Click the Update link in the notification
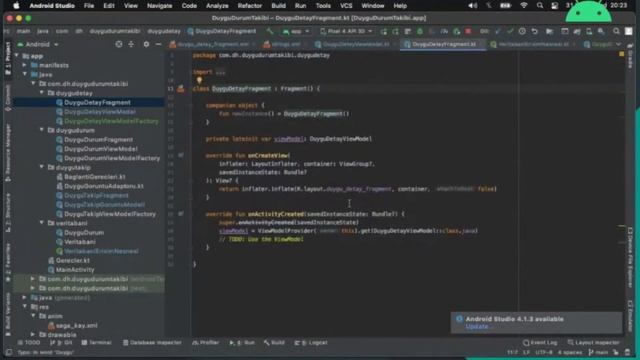The height and width of the screenshot is (360, 640). click(477, 327)
